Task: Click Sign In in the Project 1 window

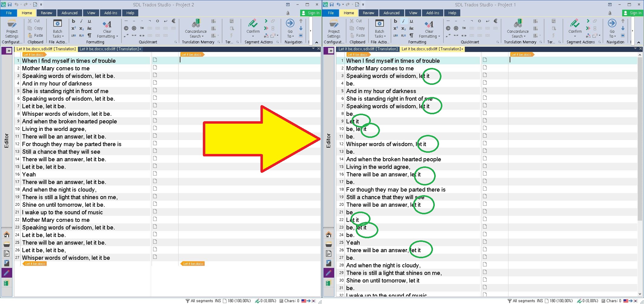Action: (632, 13)
